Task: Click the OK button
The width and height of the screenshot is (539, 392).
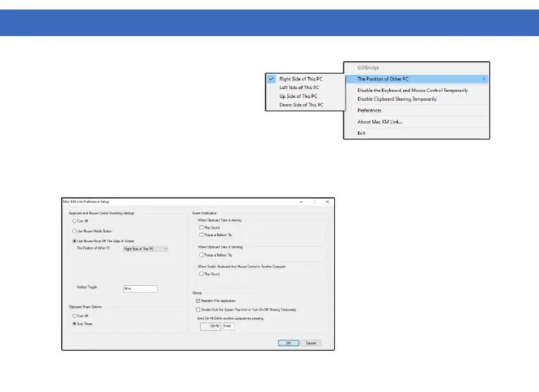Action: tap(289, 343)
